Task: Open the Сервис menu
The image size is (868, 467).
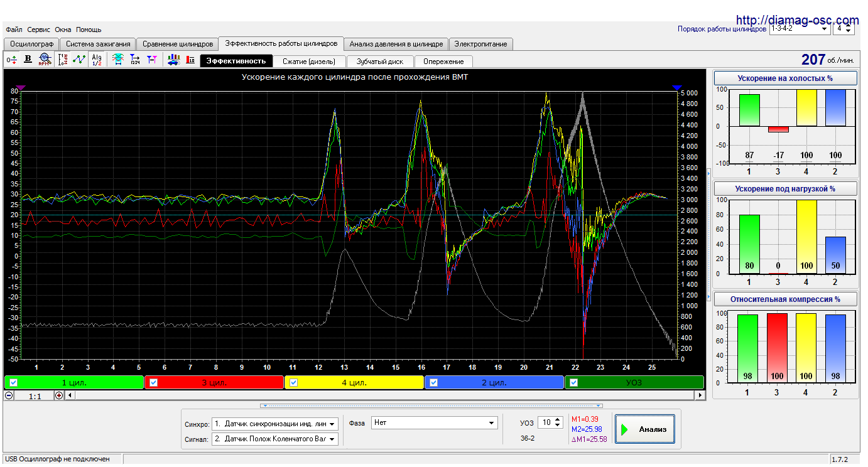Action: [x=39, y=30]
